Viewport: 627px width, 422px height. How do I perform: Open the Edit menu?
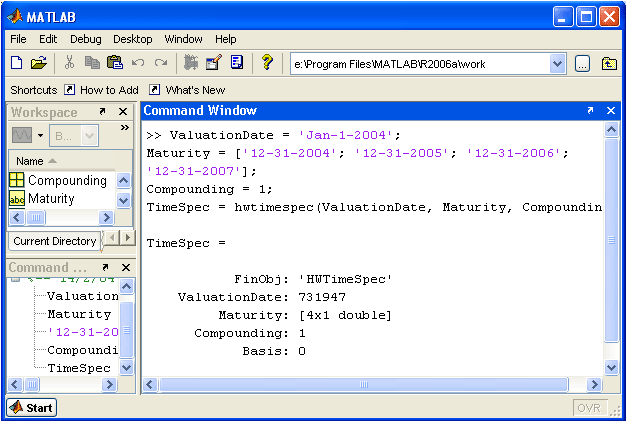[x=48, y=39]
